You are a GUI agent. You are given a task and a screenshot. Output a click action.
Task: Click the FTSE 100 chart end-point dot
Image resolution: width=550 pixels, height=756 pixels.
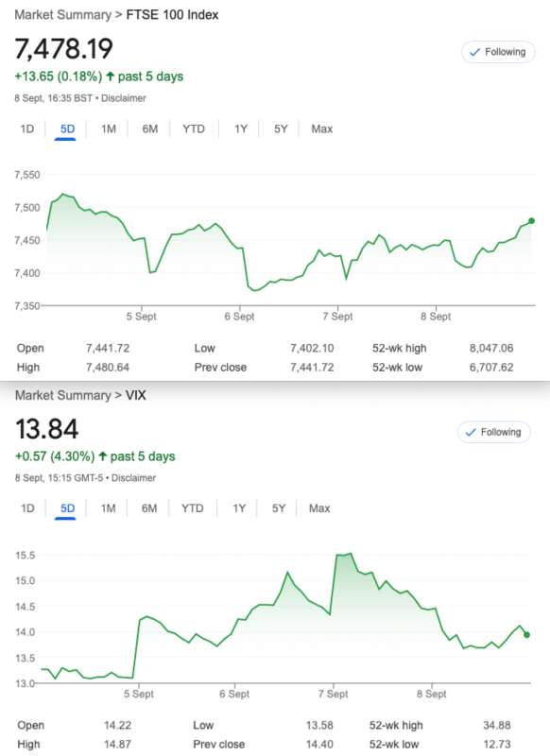point(531,221)
